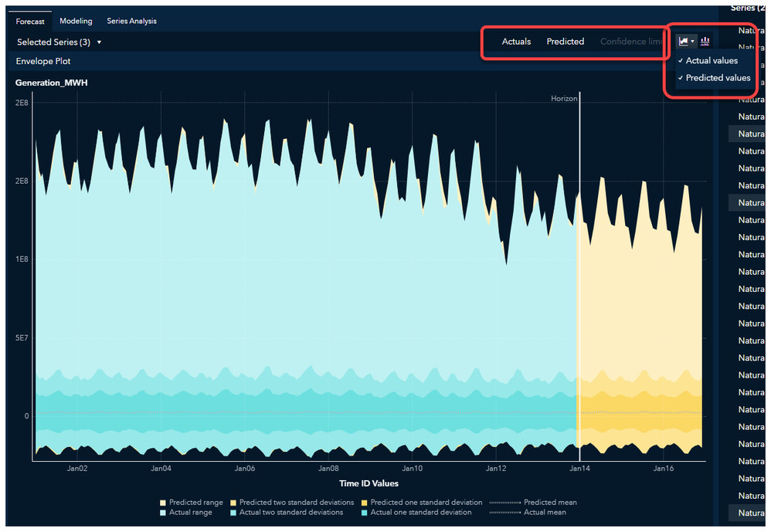Click the bar chart view icon
The width and height of the screenshot is (771, 532).
click(705, 41)
